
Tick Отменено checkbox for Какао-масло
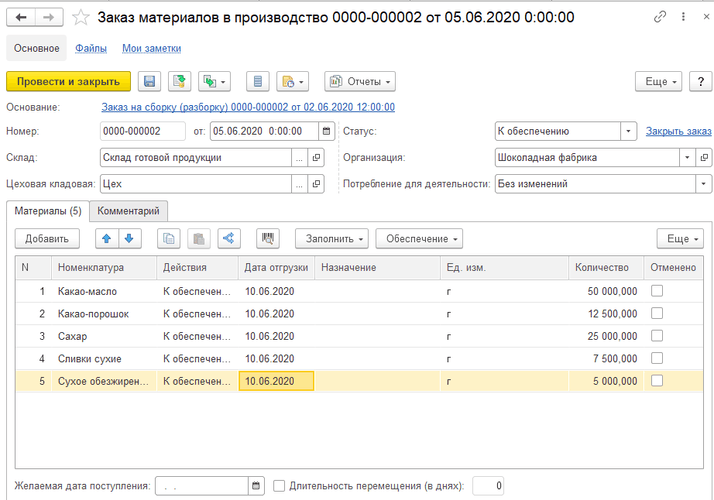[657, 291]
